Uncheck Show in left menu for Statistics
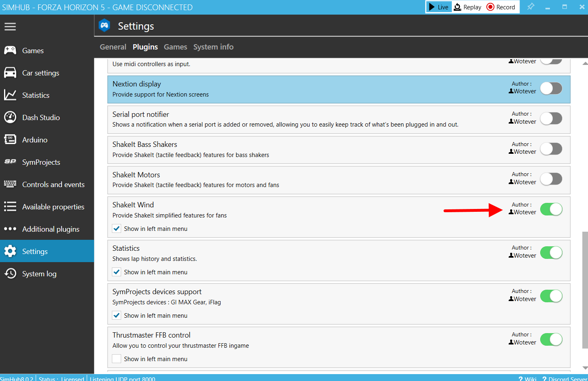The height and width of the screenshot is (381, 588). [x=117, y=272]
